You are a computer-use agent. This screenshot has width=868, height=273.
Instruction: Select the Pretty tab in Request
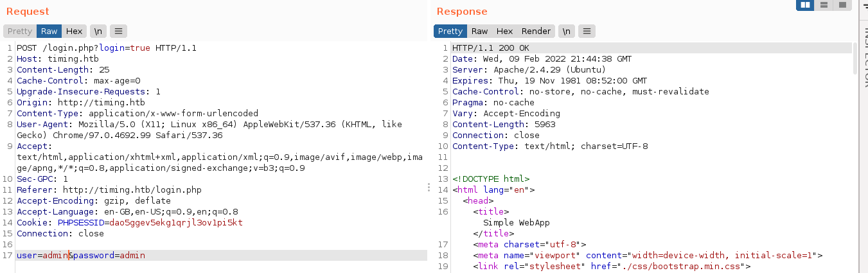20,31
